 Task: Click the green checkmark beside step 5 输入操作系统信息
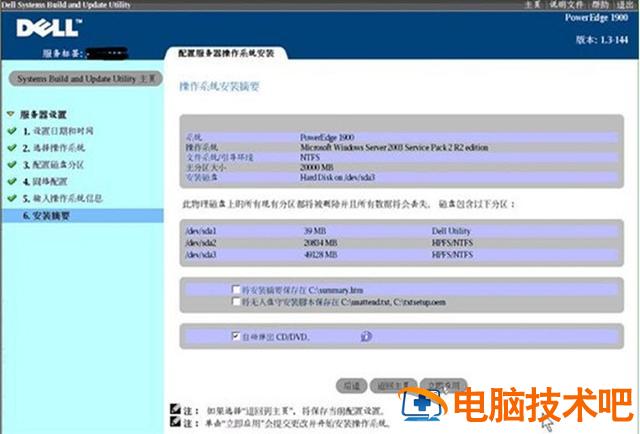coord(12,198)
